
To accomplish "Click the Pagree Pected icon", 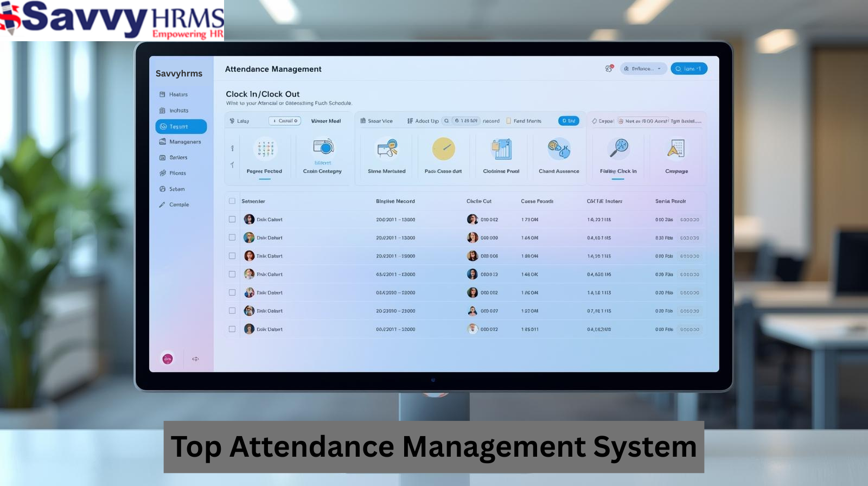I will tap(265, 149).
